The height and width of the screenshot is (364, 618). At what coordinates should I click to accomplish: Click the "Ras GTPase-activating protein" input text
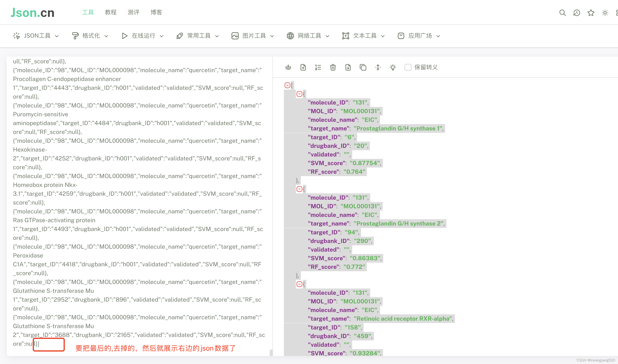(54, 220)
